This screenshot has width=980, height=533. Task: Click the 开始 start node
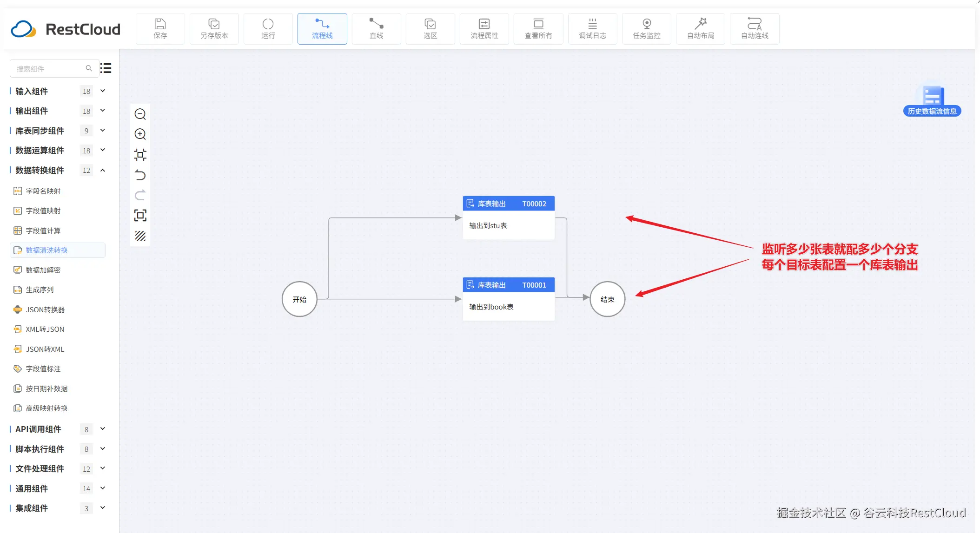pos(299,299)
